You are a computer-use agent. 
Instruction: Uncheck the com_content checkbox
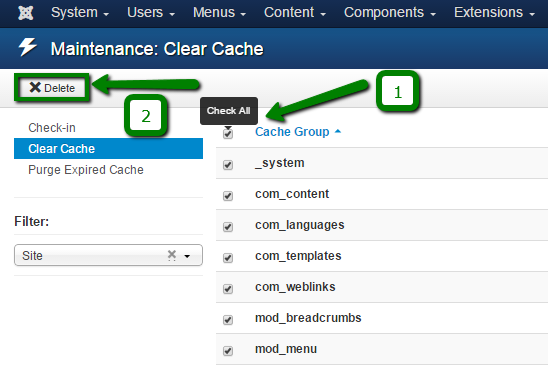pyautogui.click(x=228, y=196)
